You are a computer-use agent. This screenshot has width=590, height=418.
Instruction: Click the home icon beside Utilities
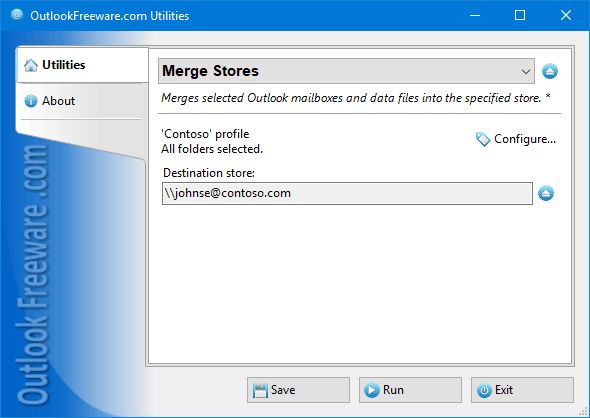(30, 65)
